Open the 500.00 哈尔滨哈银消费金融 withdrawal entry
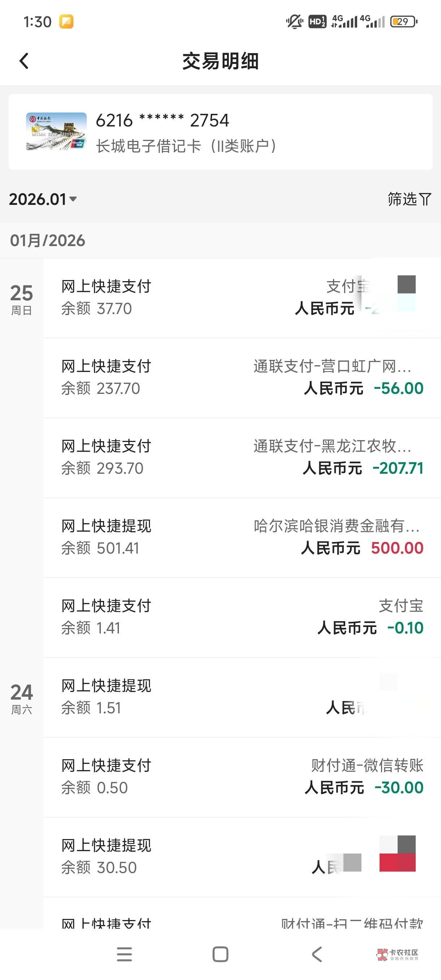The height and width of the screenshot is (980, 441). [x=241, y=537]
